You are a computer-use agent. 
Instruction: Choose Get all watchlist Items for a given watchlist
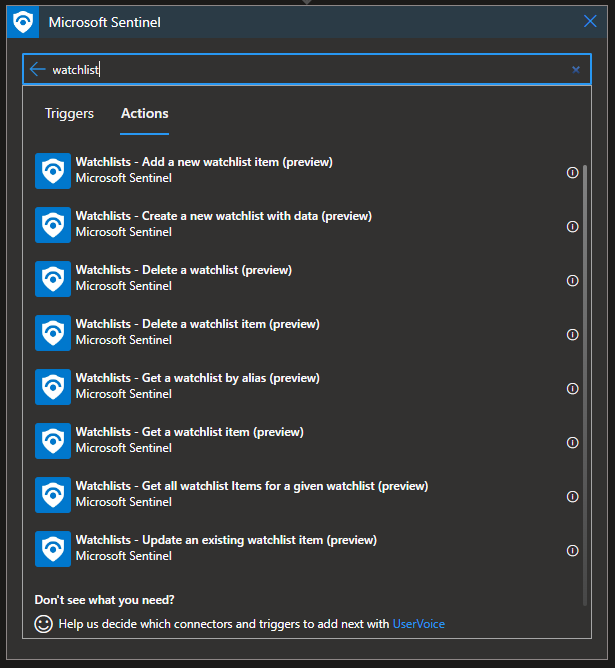252,486
